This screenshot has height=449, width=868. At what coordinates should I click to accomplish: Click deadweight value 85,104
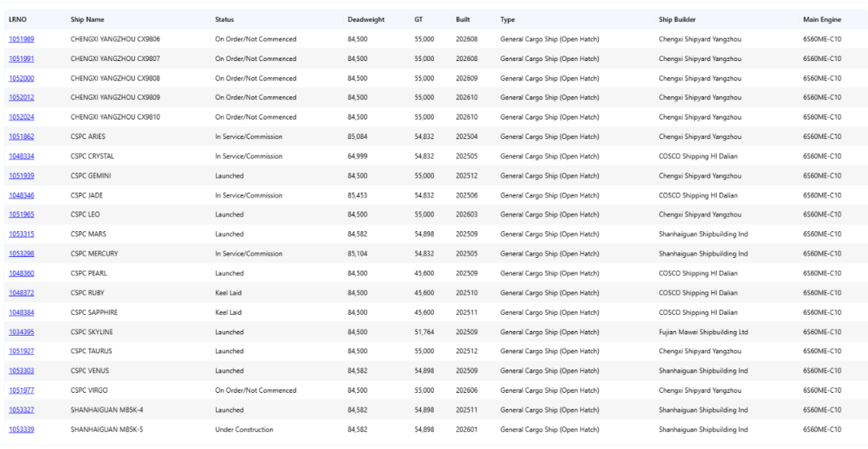[x=357, y=254]
